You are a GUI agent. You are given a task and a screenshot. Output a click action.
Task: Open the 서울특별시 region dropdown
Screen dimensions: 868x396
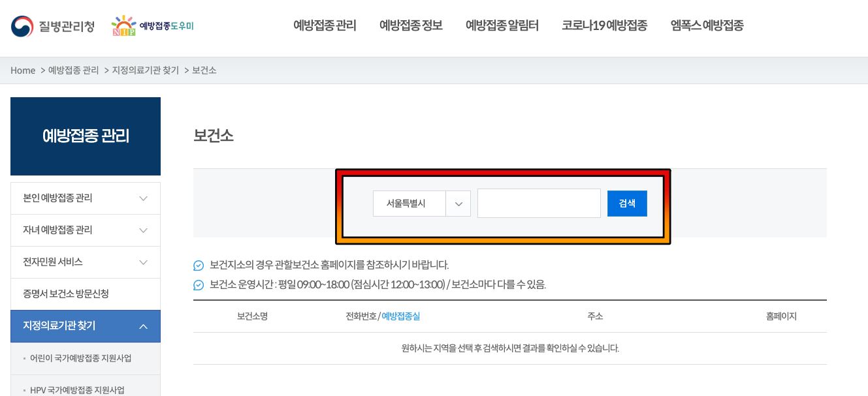pos(421,203)
